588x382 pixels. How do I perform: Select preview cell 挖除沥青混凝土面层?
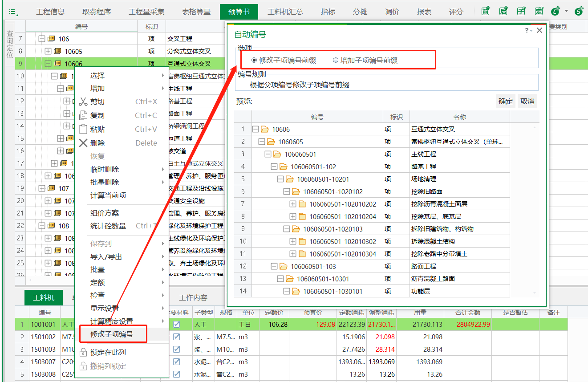460,204
